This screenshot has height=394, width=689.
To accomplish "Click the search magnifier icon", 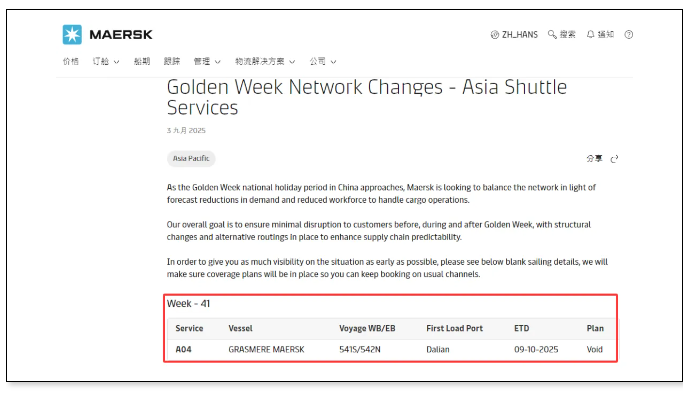I will tap(552, 34).
